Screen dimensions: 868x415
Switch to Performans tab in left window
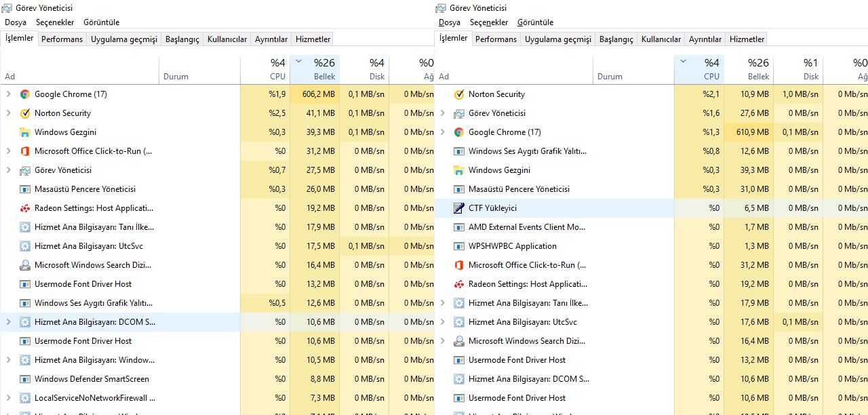pos(62,39)
